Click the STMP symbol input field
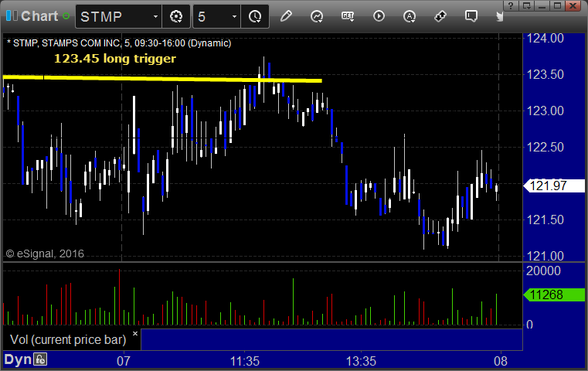The width and height of the screenshot is (588, 371). click(118, 16)
